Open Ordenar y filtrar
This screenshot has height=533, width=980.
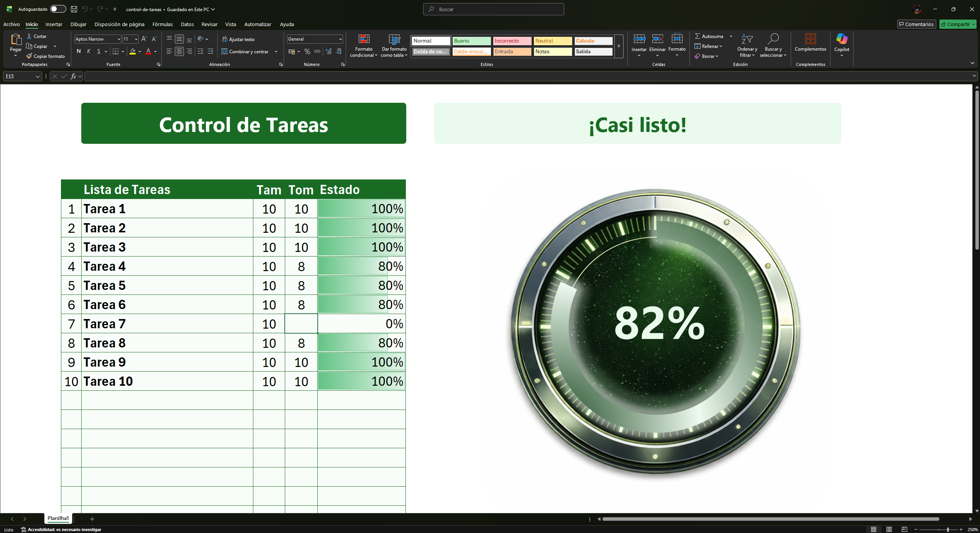pos(747,46)
